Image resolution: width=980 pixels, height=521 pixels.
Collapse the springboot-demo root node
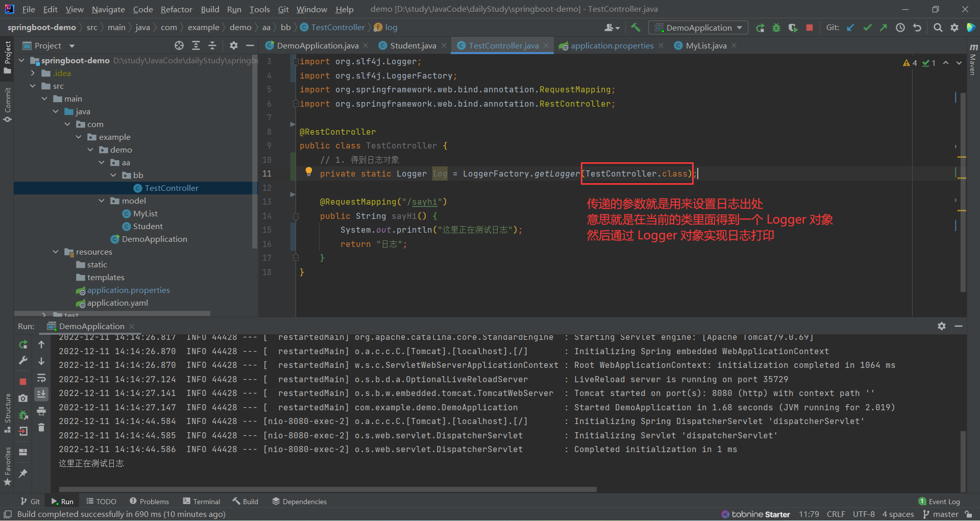(x=21, y=60)
